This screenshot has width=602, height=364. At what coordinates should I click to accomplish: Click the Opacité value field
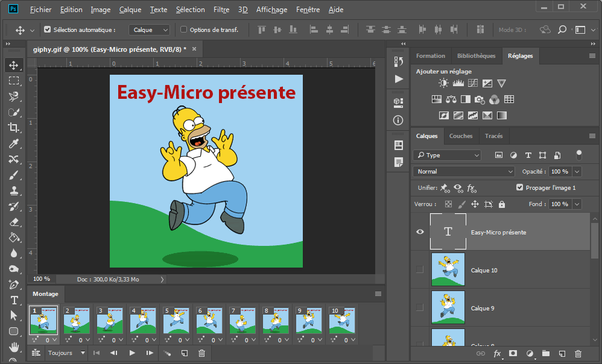[560, 171]
